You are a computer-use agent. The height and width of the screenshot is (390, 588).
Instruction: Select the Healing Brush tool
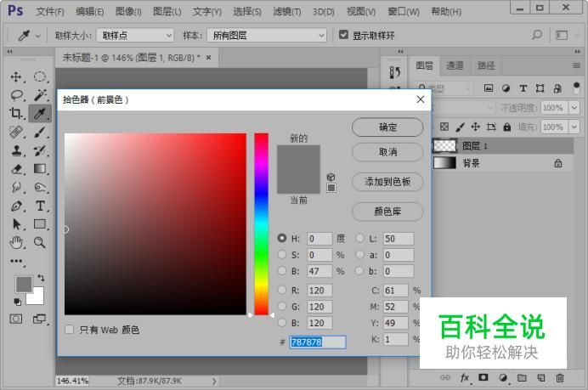[x=16, y=132]
